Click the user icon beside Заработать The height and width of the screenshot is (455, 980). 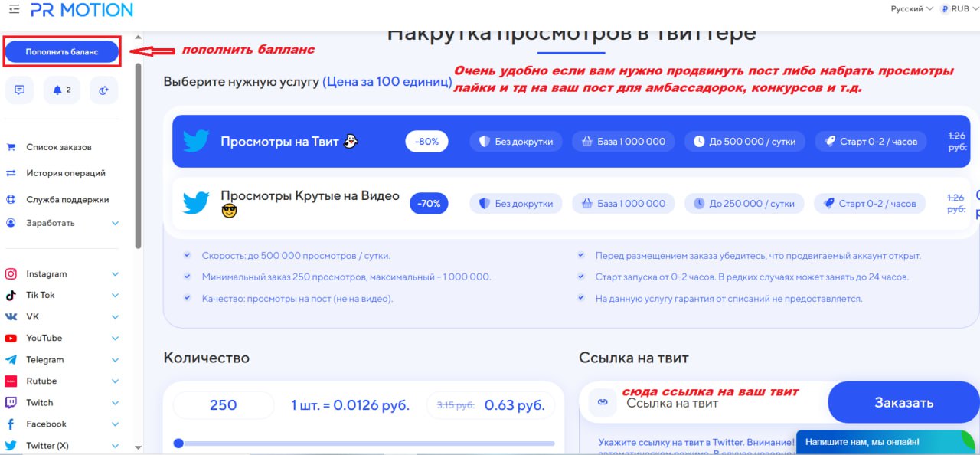pyautogui.click(x=11, y=223)
